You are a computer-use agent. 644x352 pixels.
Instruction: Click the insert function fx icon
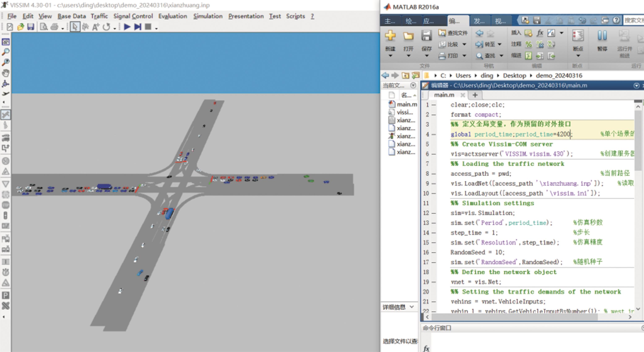[540, 33]
